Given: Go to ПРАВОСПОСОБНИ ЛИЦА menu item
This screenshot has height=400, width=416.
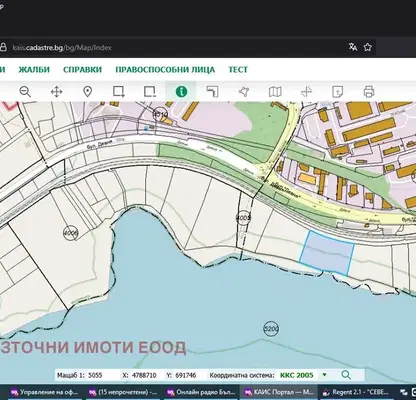Looking at the screenshot, I should coord(165,70).
